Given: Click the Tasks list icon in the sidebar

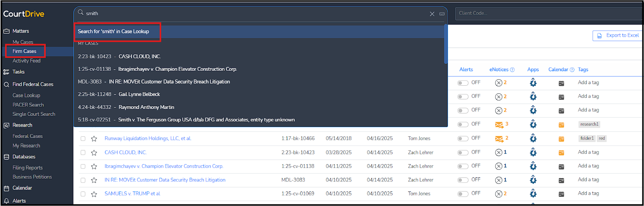Looking at the screenshot, I should (6, 72).
